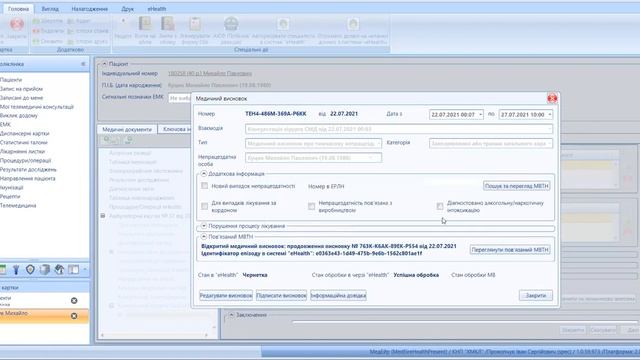Screen dimensions: 640x360
Task: Select Виклик додому in the sidebar
Action: coord(19,116)
